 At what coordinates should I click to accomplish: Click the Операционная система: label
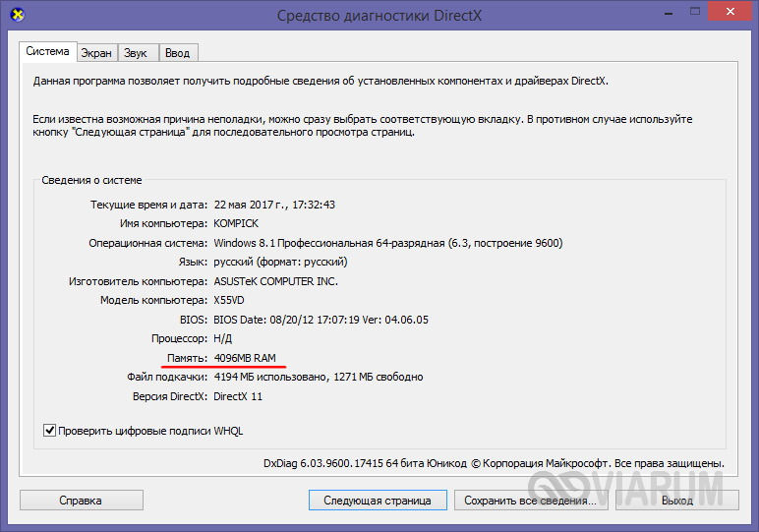click(147, 243)
